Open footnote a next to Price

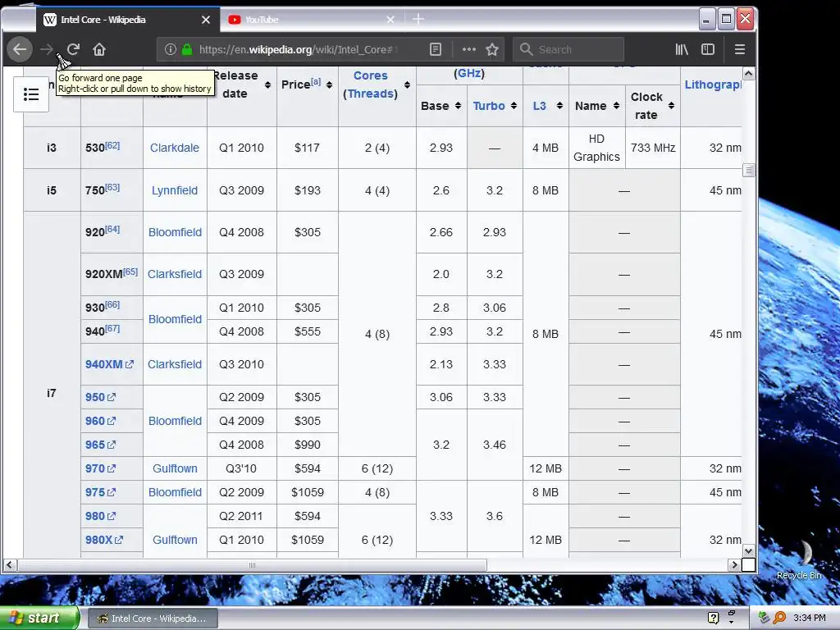coord(316,82)
